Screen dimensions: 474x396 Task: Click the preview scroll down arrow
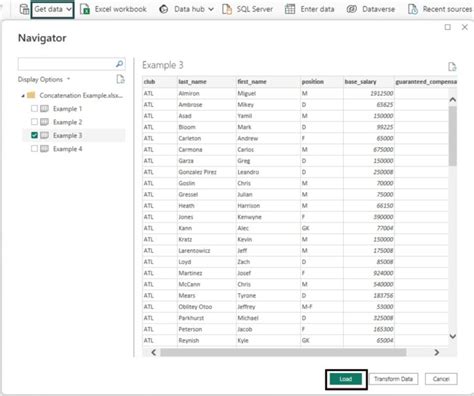[453, 336]
